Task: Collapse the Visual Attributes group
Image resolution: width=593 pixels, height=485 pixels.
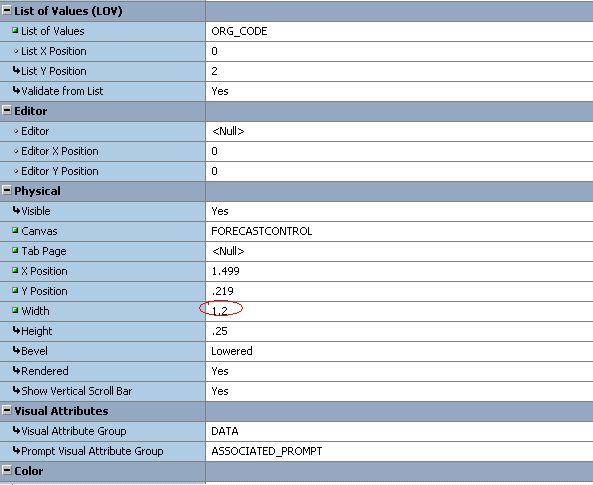Action: point(7,410)
